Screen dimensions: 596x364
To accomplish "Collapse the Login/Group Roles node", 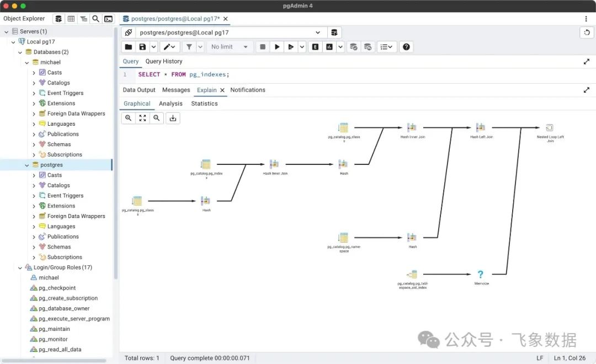I will (20, 267).
